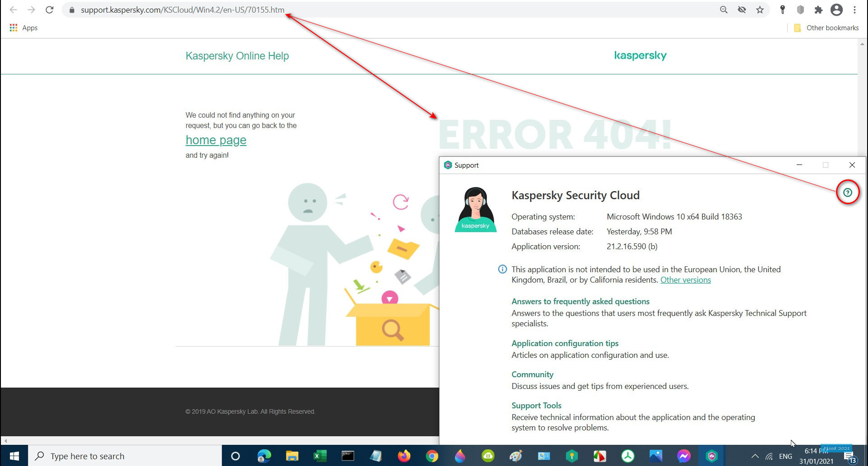
Task: Go back to the previous page
Action: [x=13, y=9]
